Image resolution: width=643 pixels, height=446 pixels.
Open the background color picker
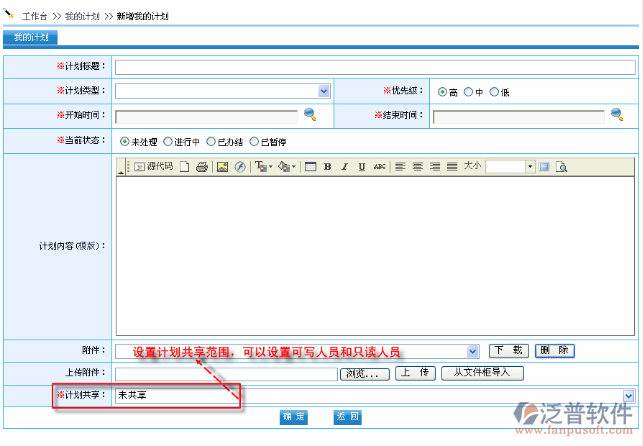287,166
